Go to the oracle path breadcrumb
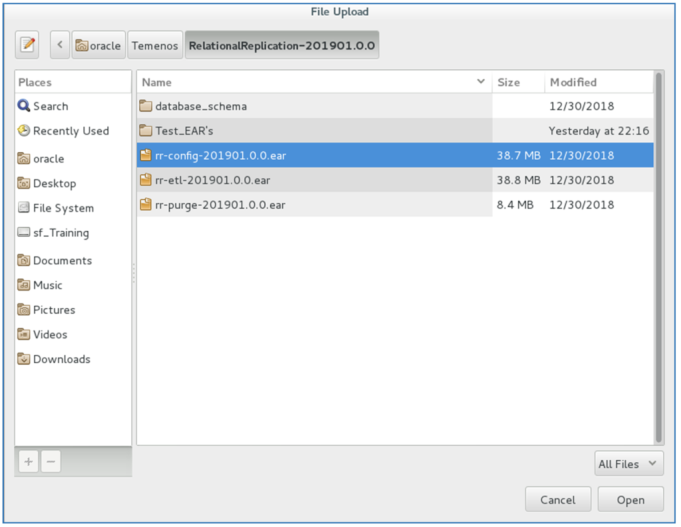Screen dimensions: 681x527 point(98,45)
